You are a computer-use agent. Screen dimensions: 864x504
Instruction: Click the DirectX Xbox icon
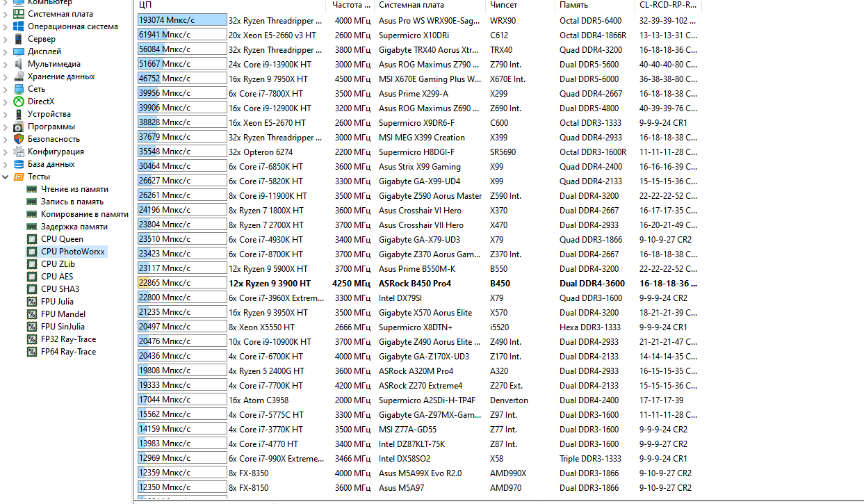pos(19,101)
